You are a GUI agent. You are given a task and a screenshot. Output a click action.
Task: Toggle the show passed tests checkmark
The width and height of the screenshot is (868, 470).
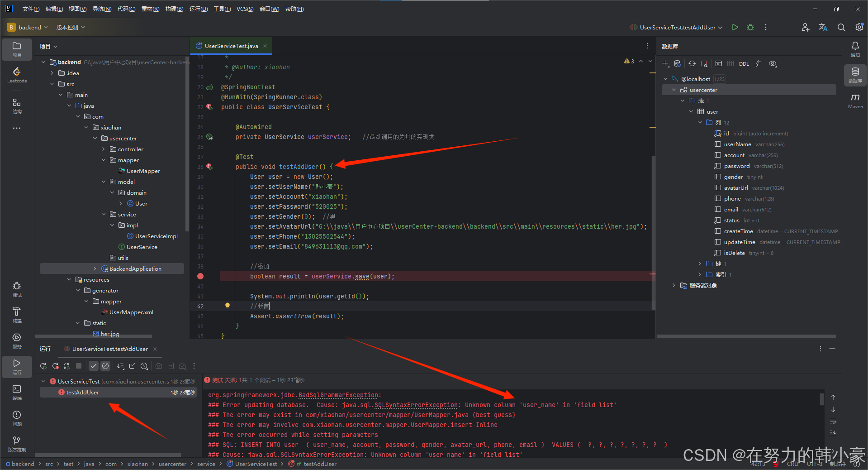click(x=93, y=366)
